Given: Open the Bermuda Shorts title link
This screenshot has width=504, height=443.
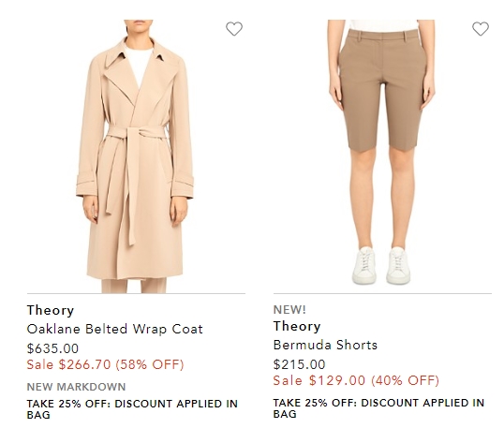Looking at the screenshot, I should pos(325,345).
